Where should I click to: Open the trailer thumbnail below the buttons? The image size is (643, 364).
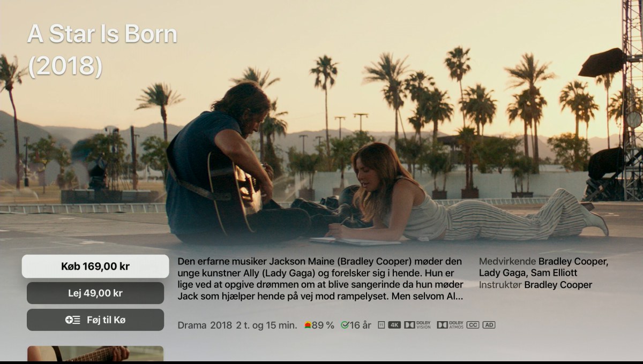click(95, 353)
